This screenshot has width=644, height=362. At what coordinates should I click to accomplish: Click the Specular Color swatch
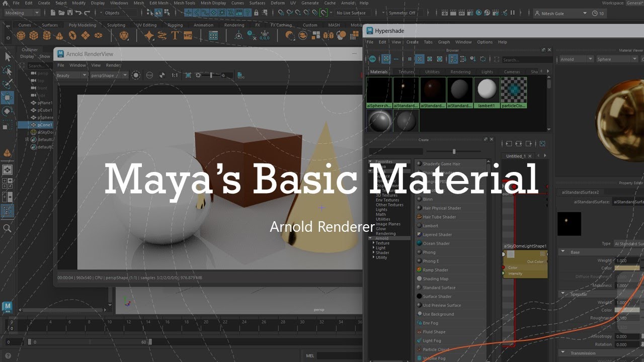627,310
